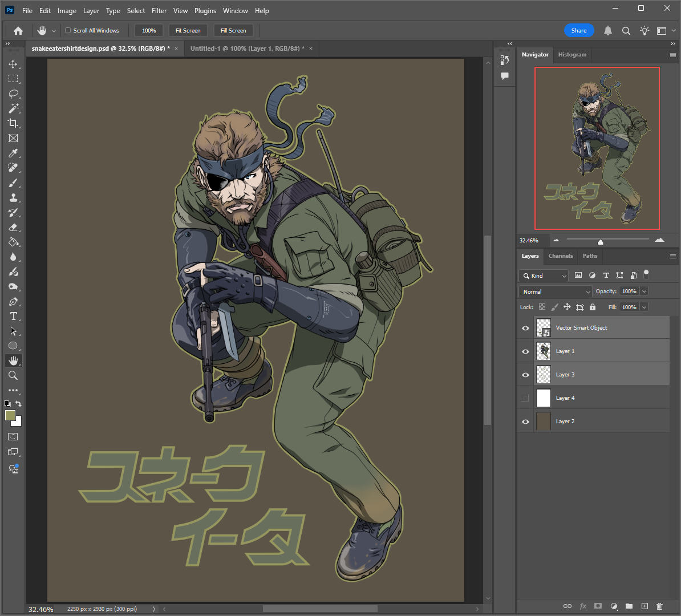Expand the layer Opacity dropdown arrow
Image resolution: width=681 pixels, height=616 pixels.
pyautogui.click(x=644, y=291)
